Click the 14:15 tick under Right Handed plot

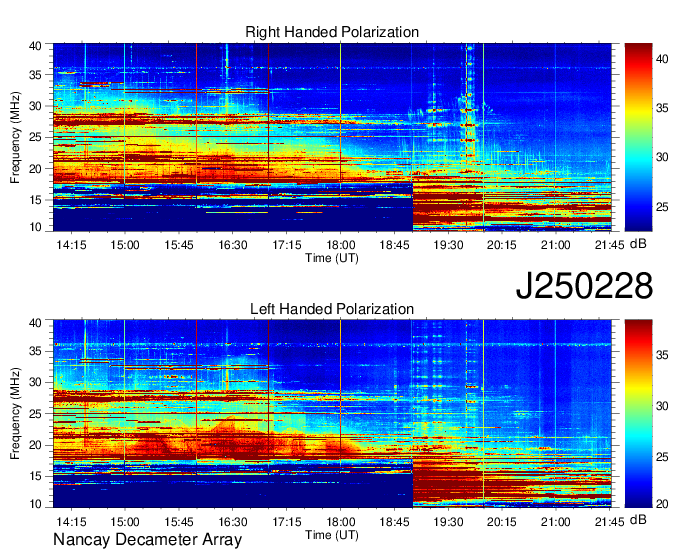pos(71,245)
